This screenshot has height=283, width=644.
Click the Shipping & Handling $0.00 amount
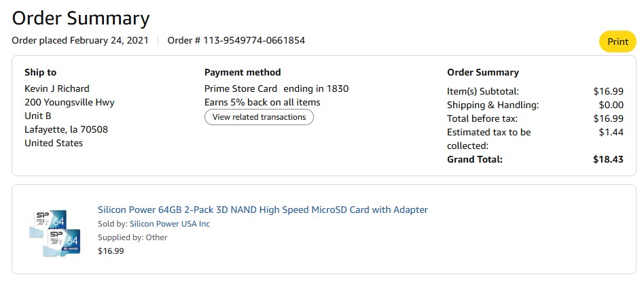[611, 105]
